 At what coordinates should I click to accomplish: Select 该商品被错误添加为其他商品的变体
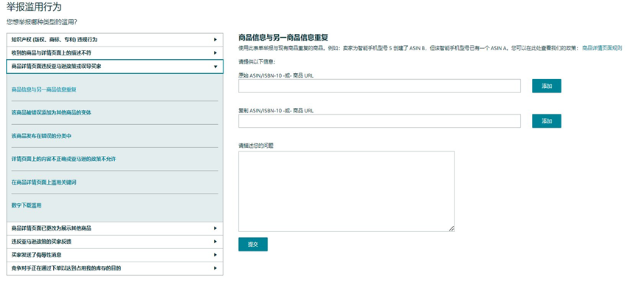[x=52, y=112]
